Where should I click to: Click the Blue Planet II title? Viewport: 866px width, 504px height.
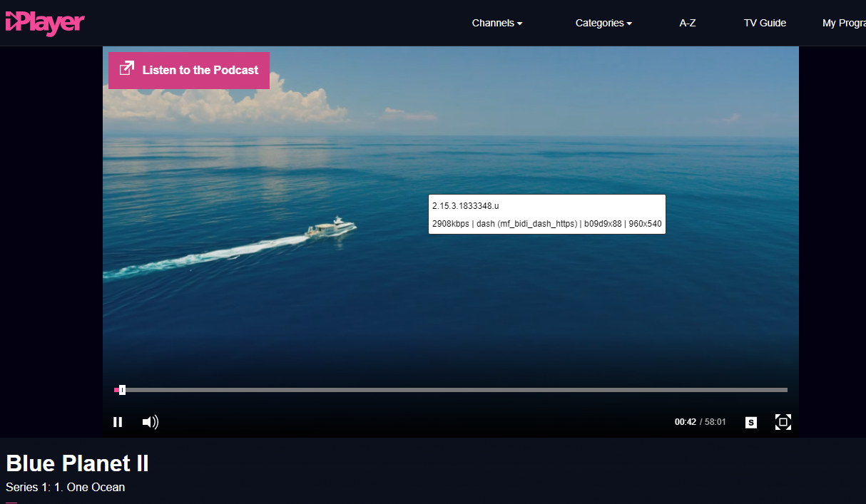click(x=78, y=463)
